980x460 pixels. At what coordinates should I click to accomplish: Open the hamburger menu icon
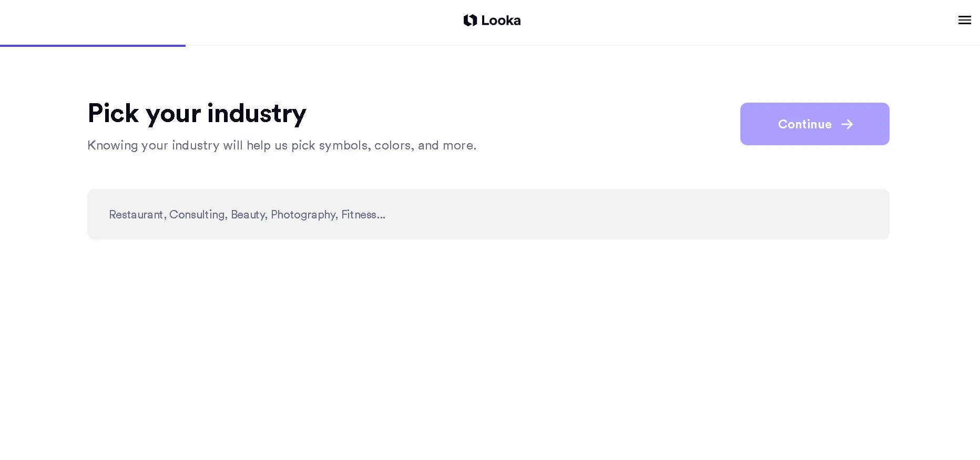tap(964, 20)
